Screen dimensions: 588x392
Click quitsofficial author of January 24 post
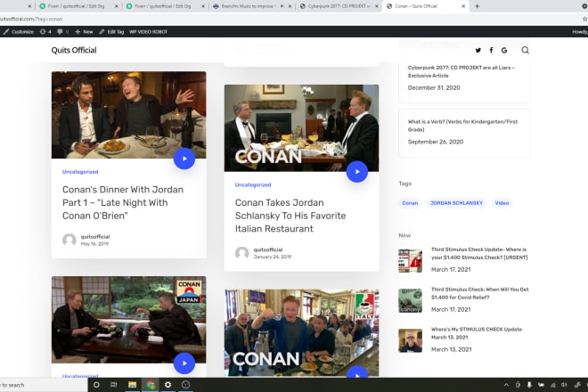tap(268, 249)
